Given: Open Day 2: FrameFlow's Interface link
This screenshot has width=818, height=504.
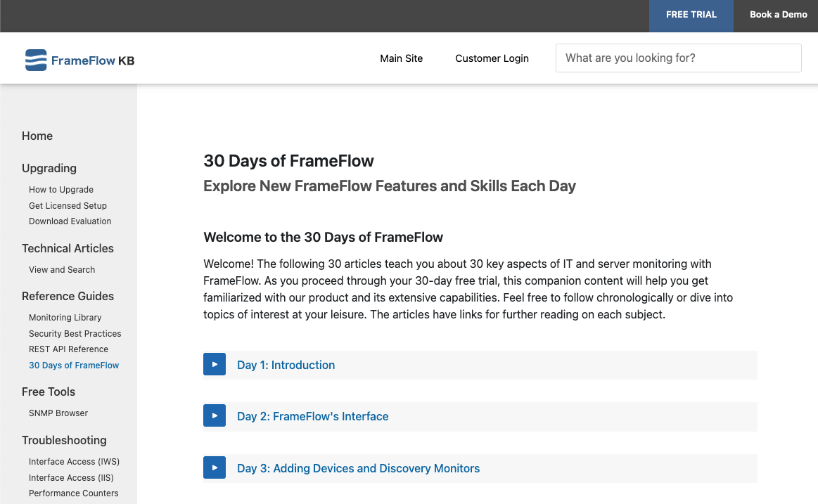Looking at the screenshot, I should (312, 416).
